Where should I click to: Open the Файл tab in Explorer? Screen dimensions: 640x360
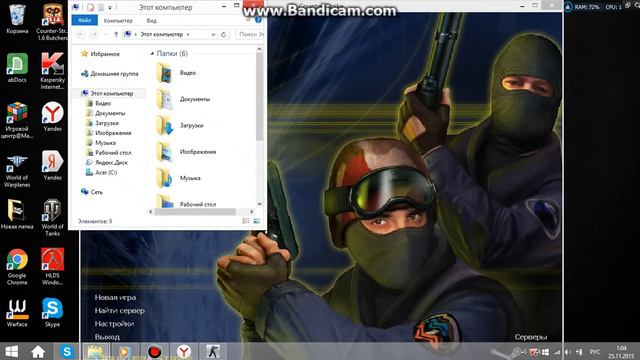[84, 20]
